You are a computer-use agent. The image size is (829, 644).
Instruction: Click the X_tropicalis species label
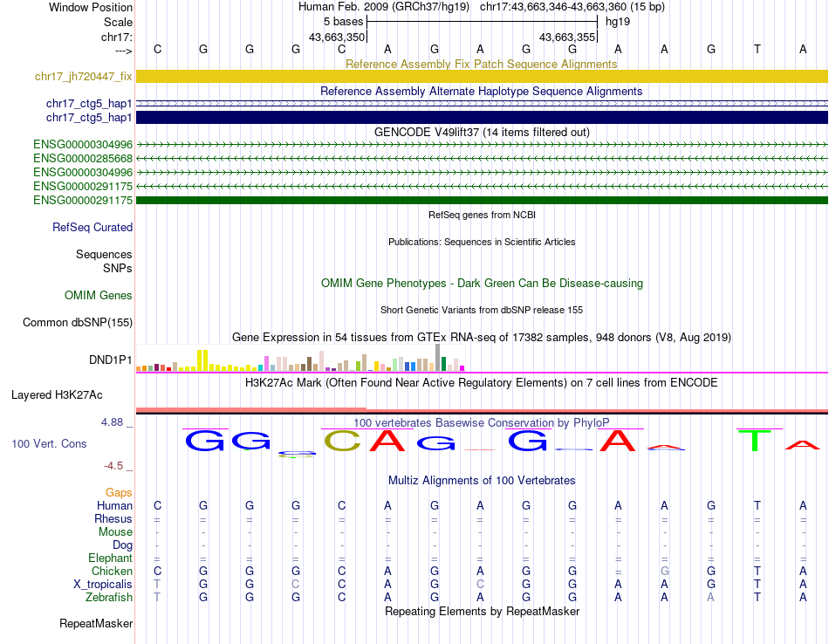coord(103,585)
